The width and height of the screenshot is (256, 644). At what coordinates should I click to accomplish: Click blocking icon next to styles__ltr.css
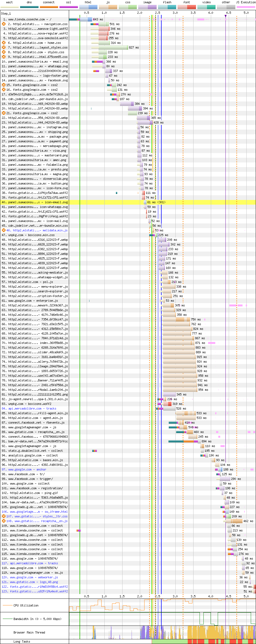(x=4, y=516)
